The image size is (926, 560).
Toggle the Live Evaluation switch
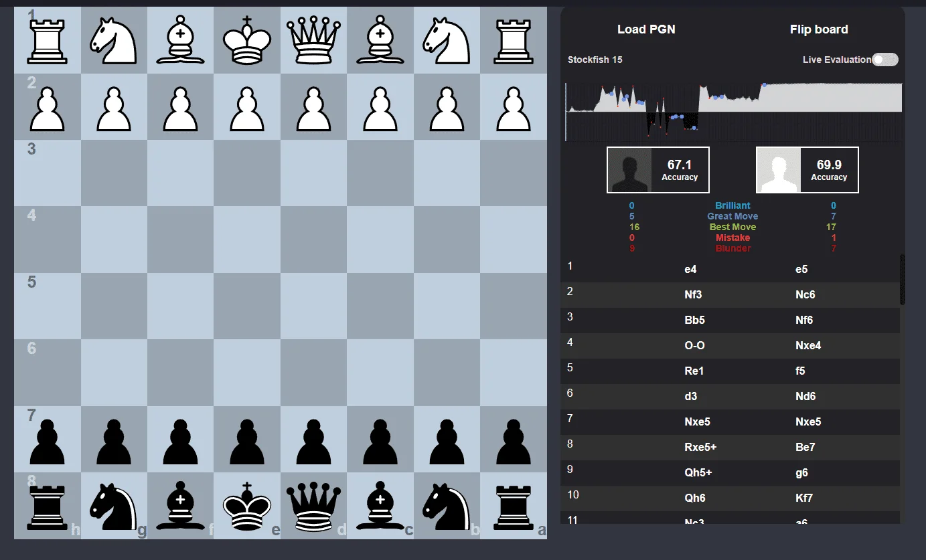click(885, 60)
